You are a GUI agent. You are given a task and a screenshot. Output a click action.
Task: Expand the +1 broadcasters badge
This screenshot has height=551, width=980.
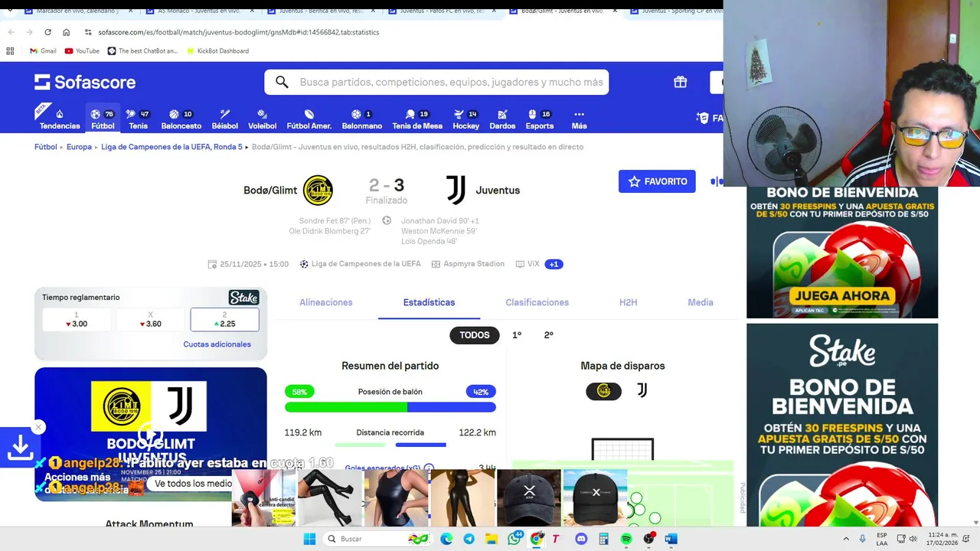coord(554,264)
